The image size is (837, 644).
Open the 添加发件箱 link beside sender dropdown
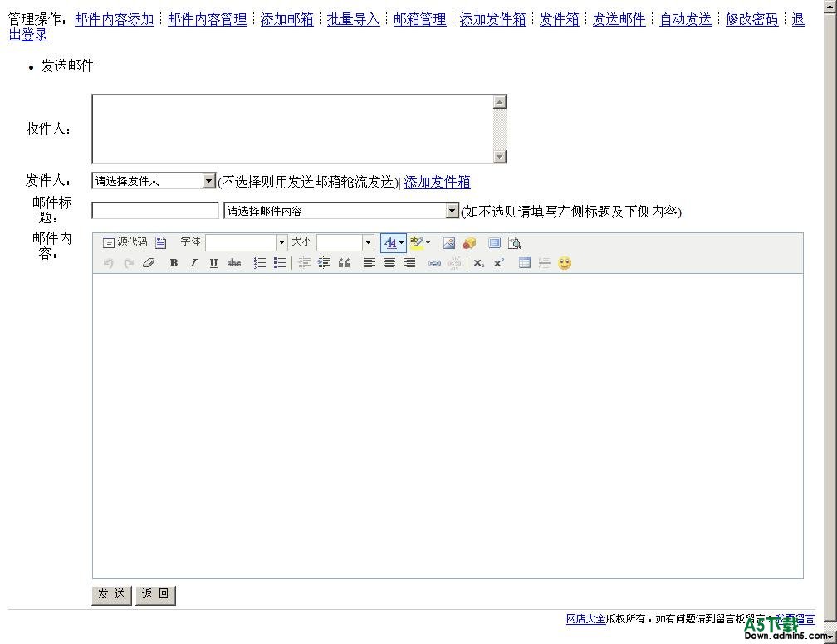[x=437, y=182]
